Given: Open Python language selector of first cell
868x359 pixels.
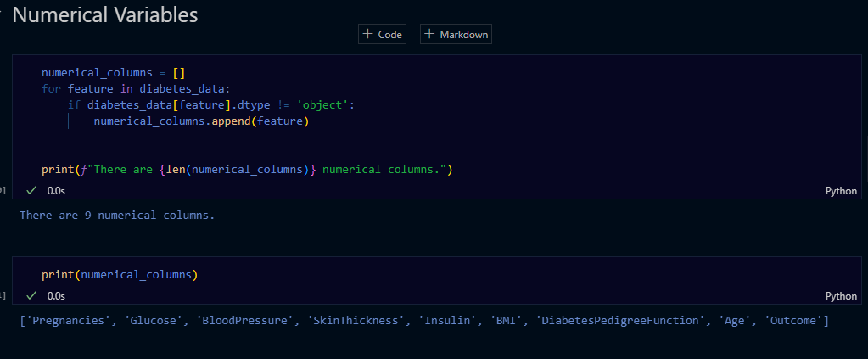Looking at the screenshot, I should (x=841, y=191).
